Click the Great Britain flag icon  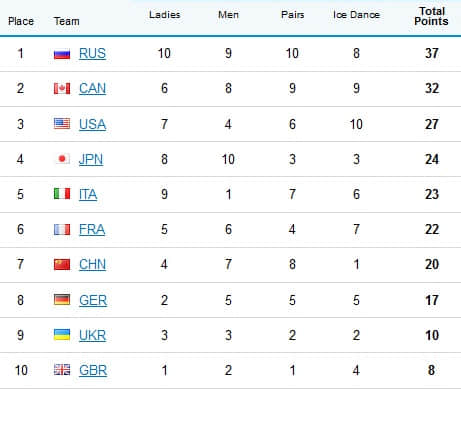pyautogui.click(x=62, y=370)
